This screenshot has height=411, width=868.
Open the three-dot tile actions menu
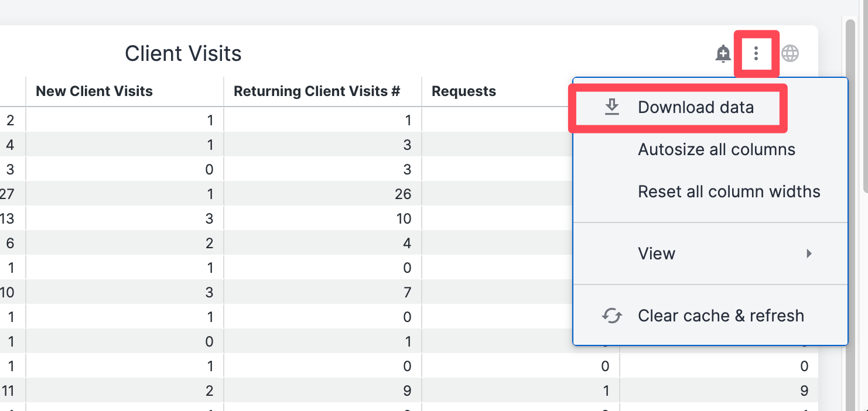click(x=756, y=54)
